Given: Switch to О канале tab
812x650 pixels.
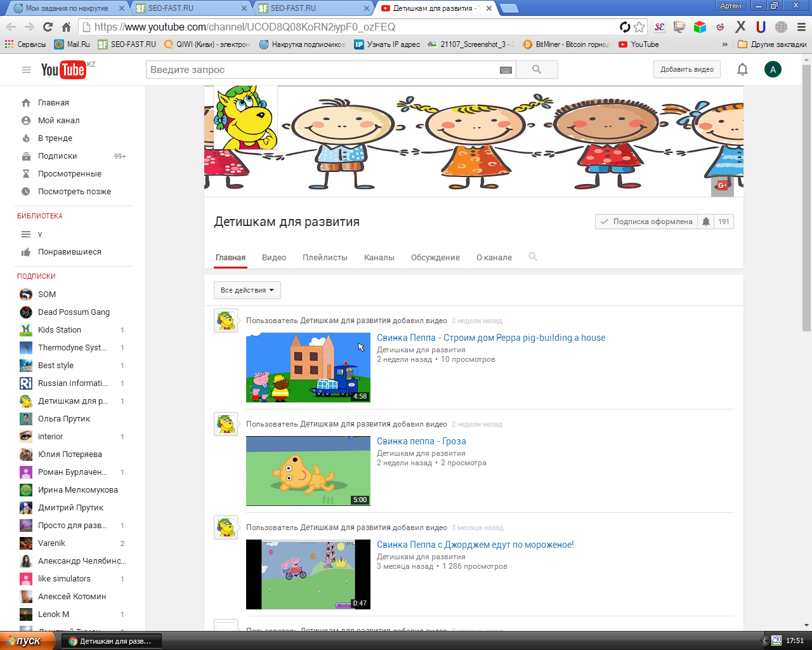Looking at the screenshot, I should (x=494, y=257).
